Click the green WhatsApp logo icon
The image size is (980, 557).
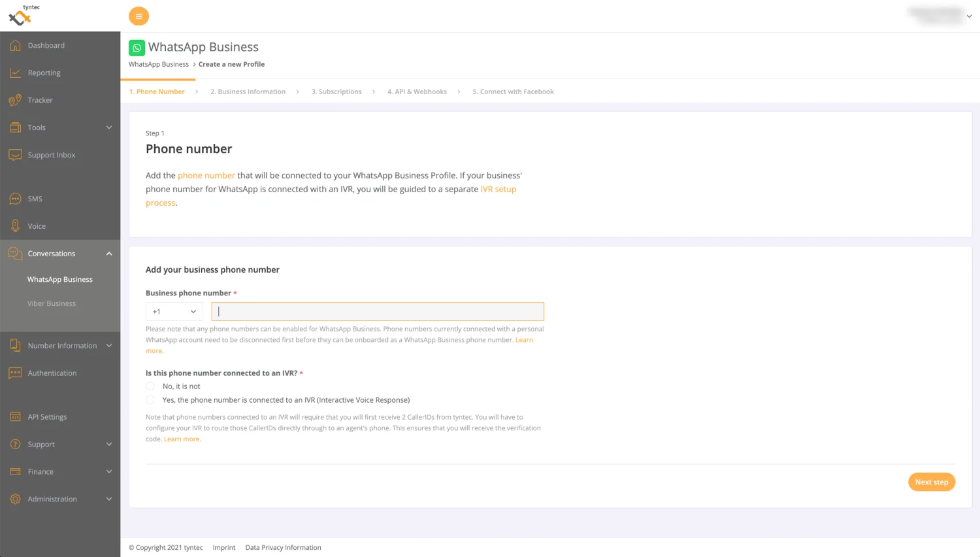[137, 48]
